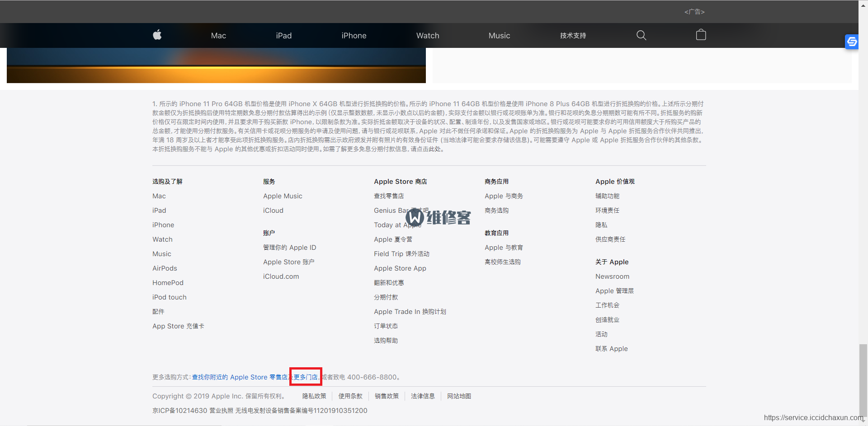868x426 pixels.
Task: Open 使用条款 in bottom bar
Action: [x=350, y=396]
